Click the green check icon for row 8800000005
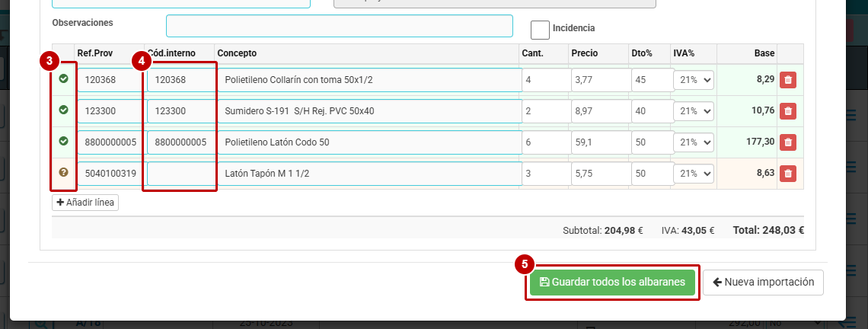Viewport: 868px width, 329px height. [64, 141]
